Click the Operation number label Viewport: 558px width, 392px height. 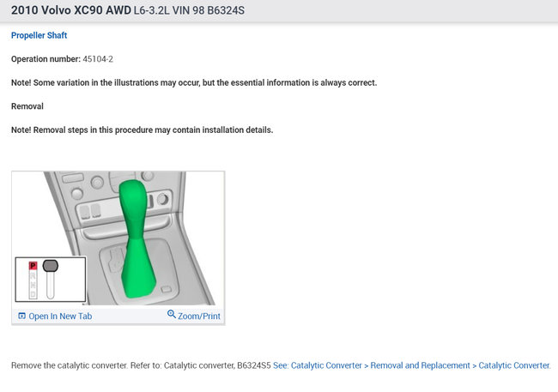45,59
